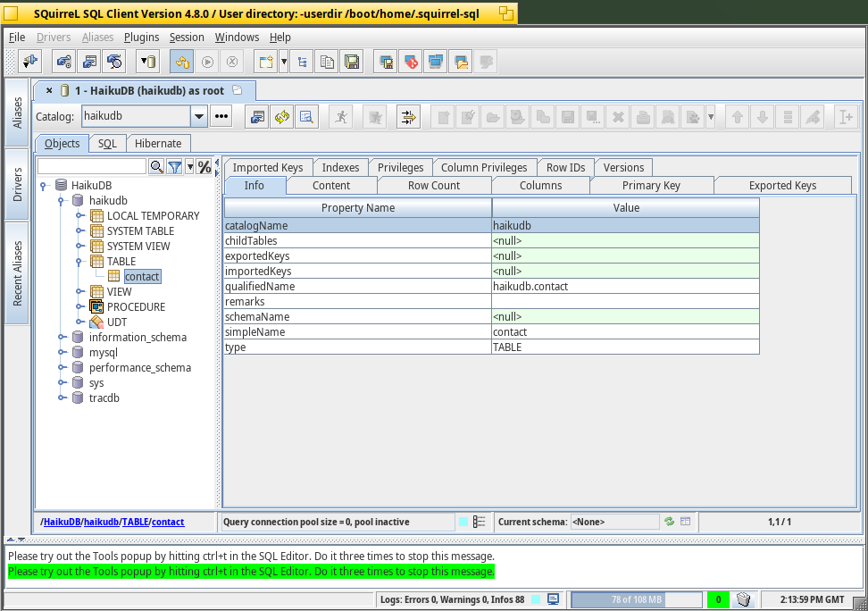Collapse the TABLE tree node
Screen dimensions: 868x611
tap(79, 262)
